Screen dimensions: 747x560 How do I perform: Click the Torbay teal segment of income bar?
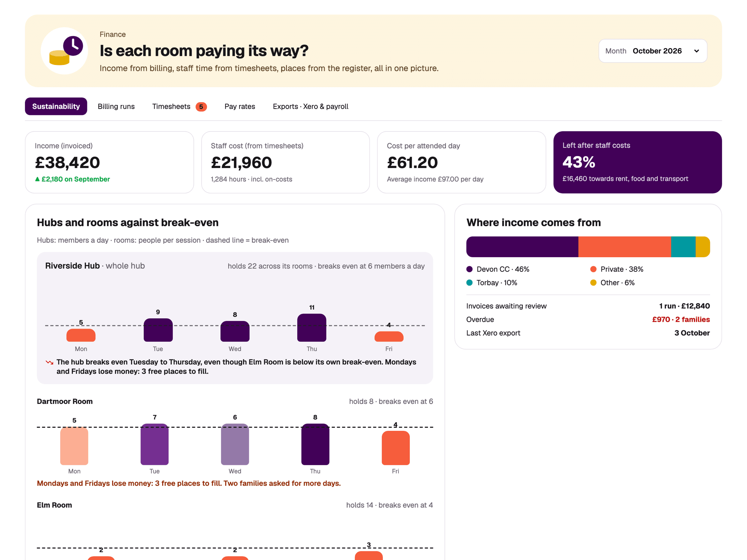click(683, 247)
